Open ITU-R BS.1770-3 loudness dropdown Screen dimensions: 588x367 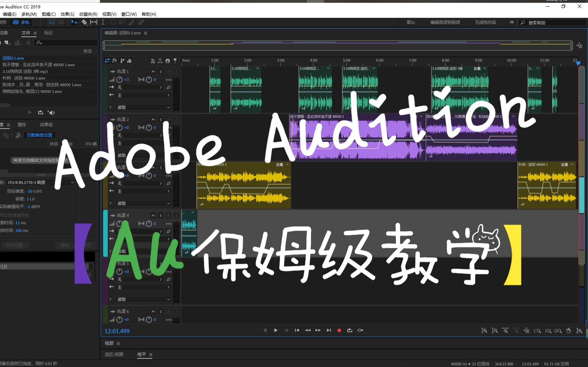(x=40, y=182)
